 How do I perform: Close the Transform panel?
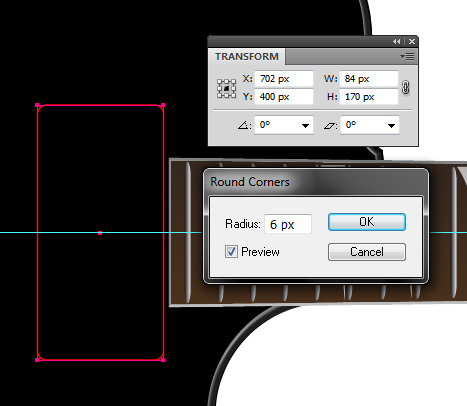pyautogui.click(x=412, y=42)
